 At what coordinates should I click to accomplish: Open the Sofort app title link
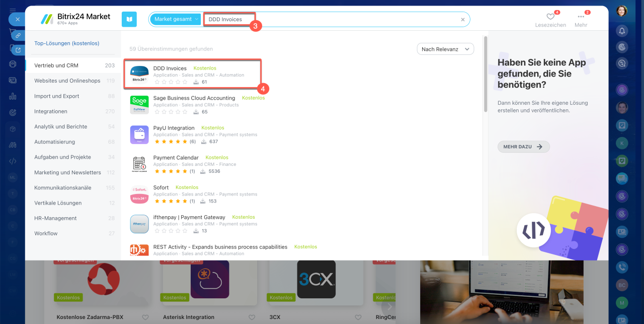pyautogui.click(x=161, y=187)
